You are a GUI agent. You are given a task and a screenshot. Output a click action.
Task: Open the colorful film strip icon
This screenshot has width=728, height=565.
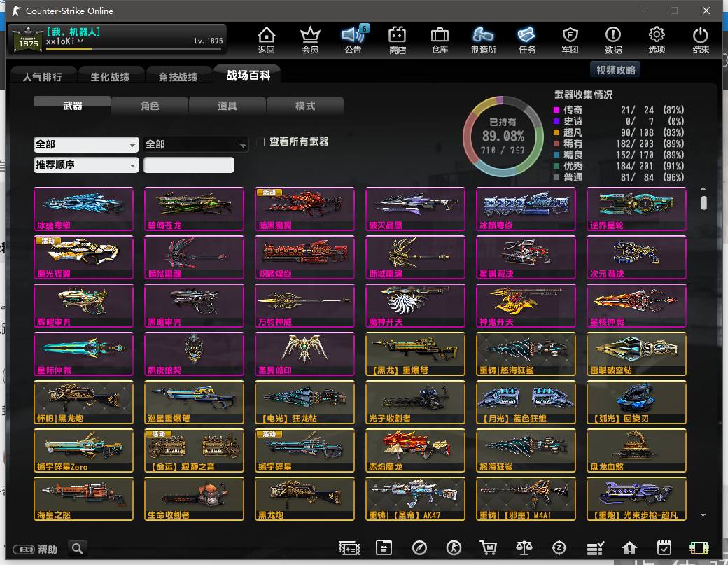[x=699, y=548]
